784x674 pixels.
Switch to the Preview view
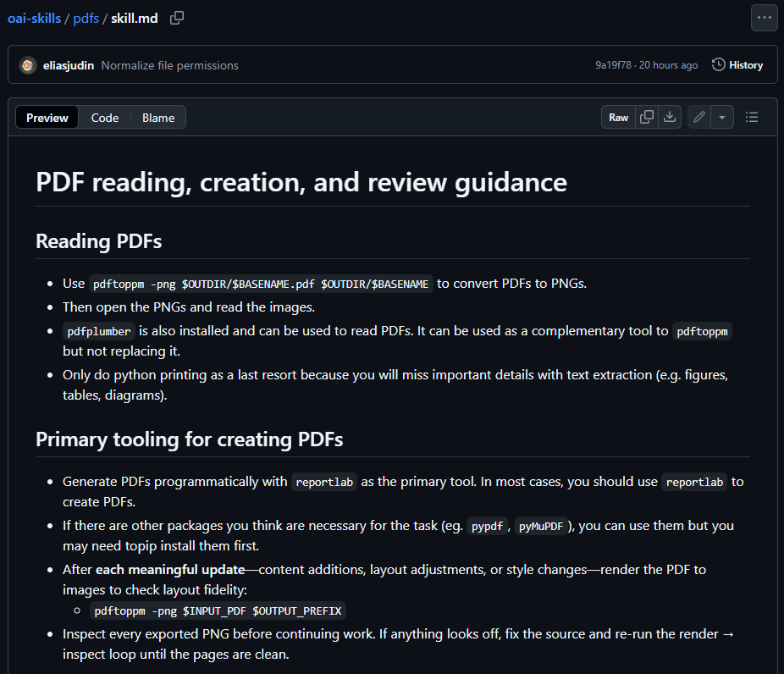click(47, 118)
